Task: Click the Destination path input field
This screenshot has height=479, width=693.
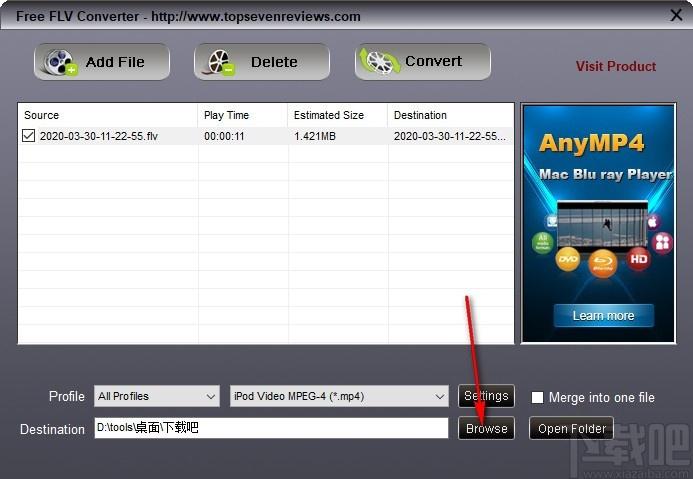Action: pyautogui.click(x=271, y=428)
